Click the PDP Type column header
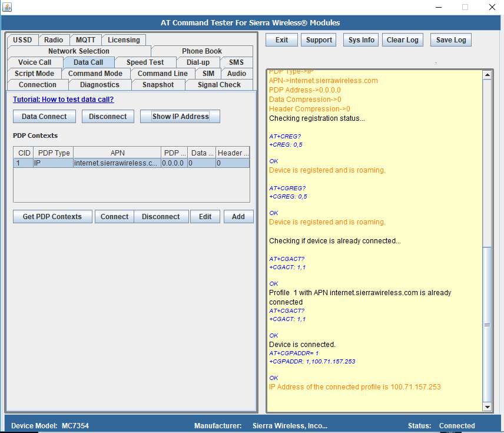The image size is (504, 433). (54, 153)
